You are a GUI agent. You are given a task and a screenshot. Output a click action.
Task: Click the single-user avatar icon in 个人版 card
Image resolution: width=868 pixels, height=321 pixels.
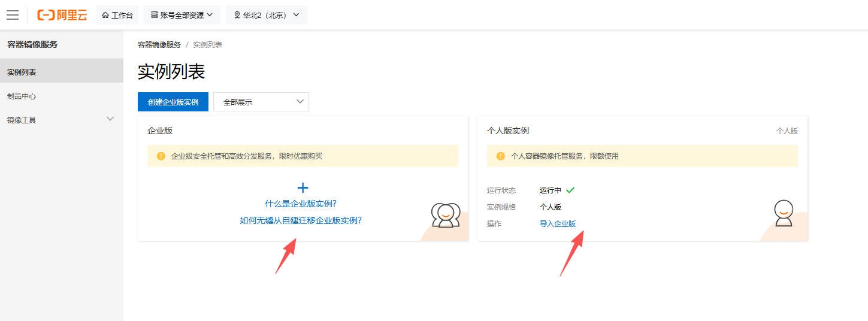[x=784, y=213]
